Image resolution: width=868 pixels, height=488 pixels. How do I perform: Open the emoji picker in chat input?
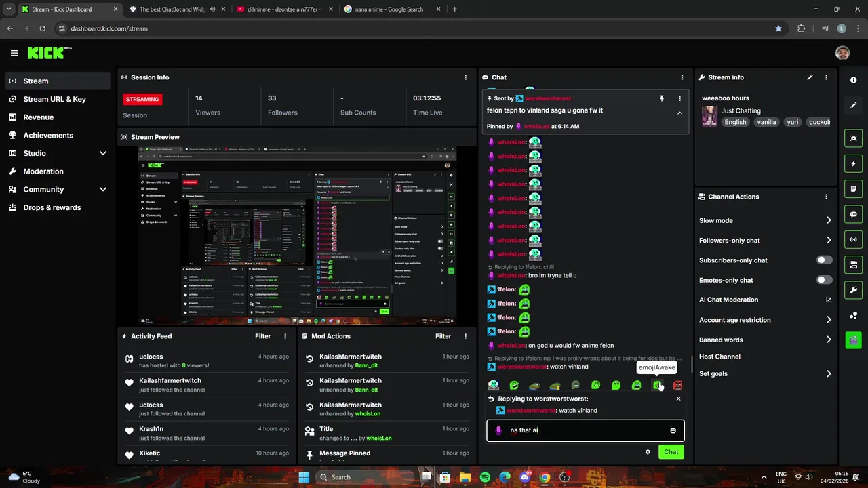[x=673, y=430]
